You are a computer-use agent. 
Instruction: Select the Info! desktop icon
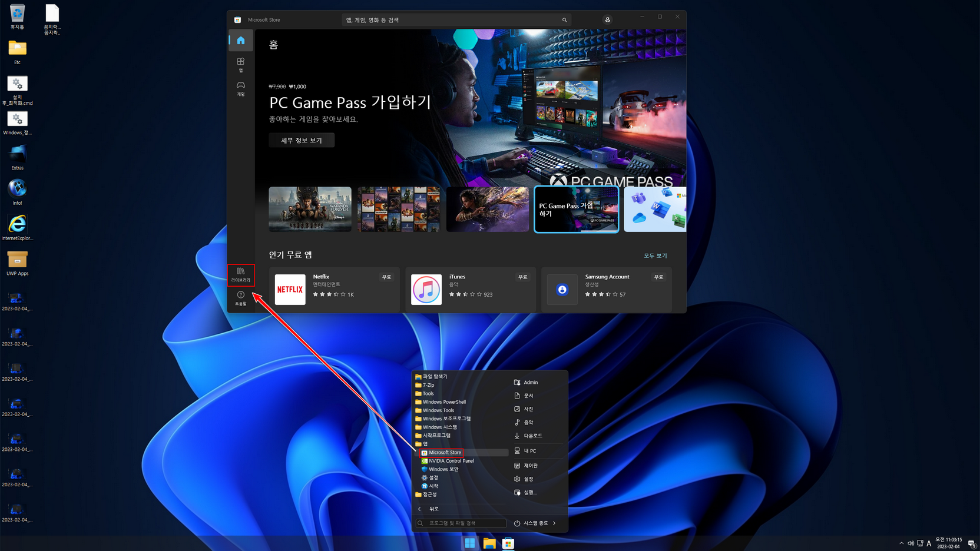[17, 192]
